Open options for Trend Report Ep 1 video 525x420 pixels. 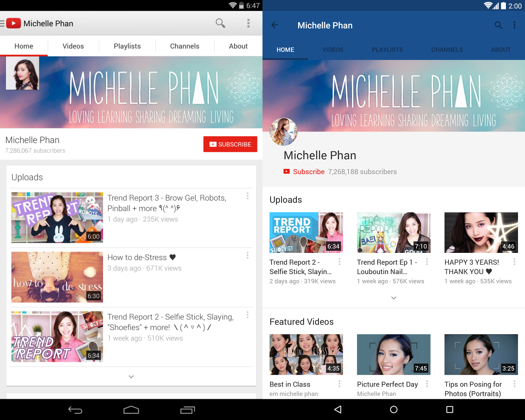coord(427,262)
